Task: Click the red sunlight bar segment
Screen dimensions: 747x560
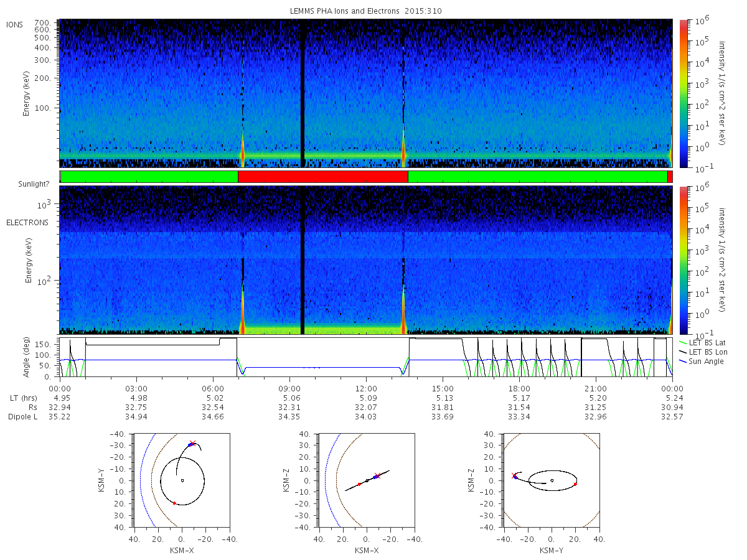Action: pos(322,177)
